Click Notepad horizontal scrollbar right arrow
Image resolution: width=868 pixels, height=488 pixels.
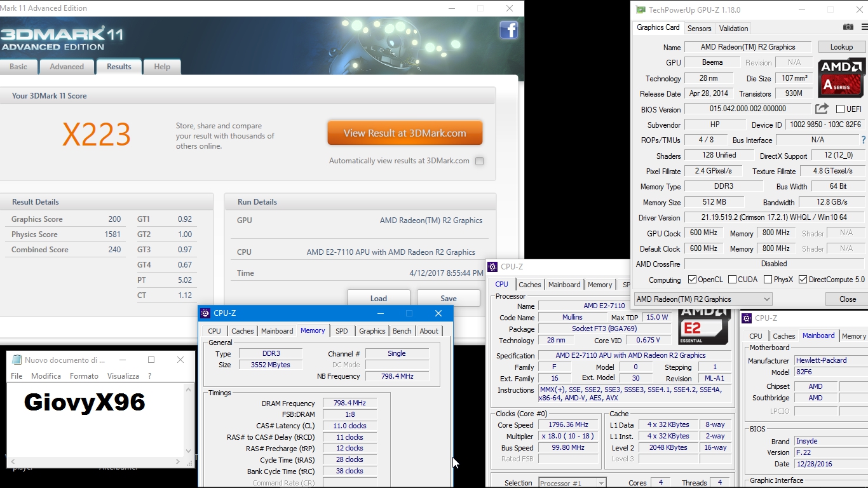[x=179, y=461]
